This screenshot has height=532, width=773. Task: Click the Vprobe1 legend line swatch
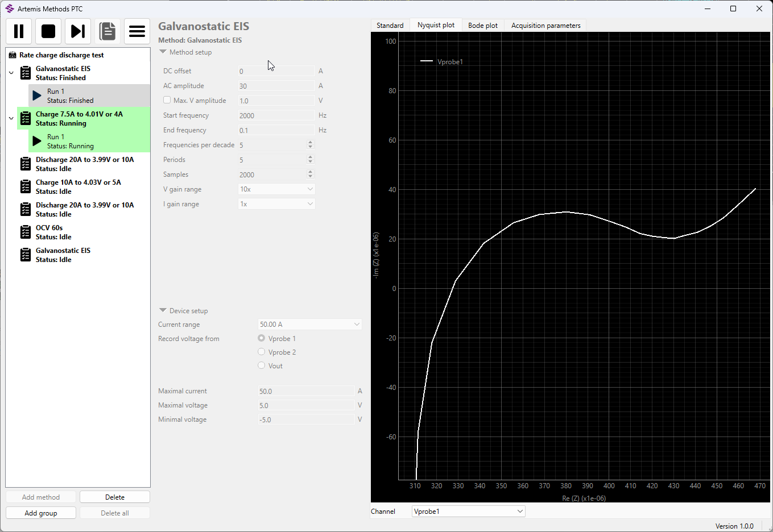[427, 61]
